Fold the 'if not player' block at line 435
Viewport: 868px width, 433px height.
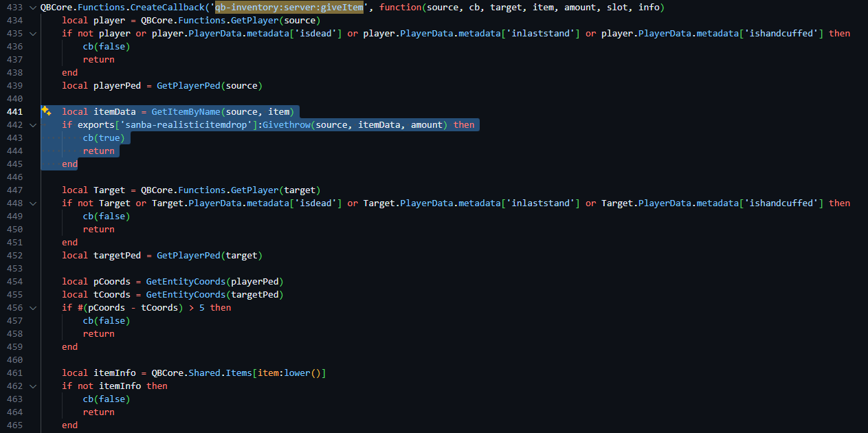[32, 34]
